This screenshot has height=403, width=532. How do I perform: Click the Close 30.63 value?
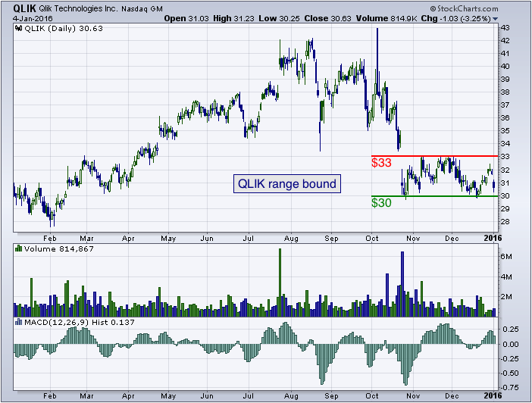tap(327, 19)
